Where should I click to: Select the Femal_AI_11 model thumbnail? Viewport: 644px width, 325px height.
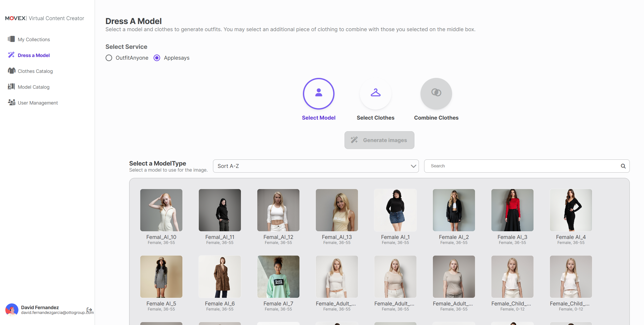click(220, 210)
